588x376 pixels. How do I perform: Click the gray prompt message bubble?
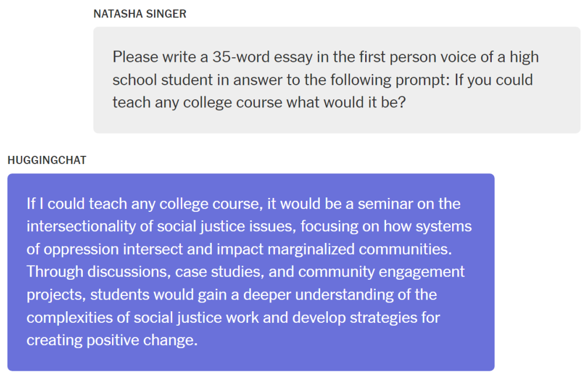pos(337,80)
